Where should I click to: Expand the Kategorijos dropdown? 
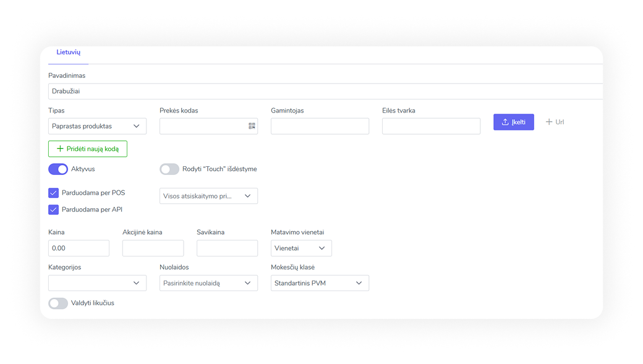pos(97,283)
